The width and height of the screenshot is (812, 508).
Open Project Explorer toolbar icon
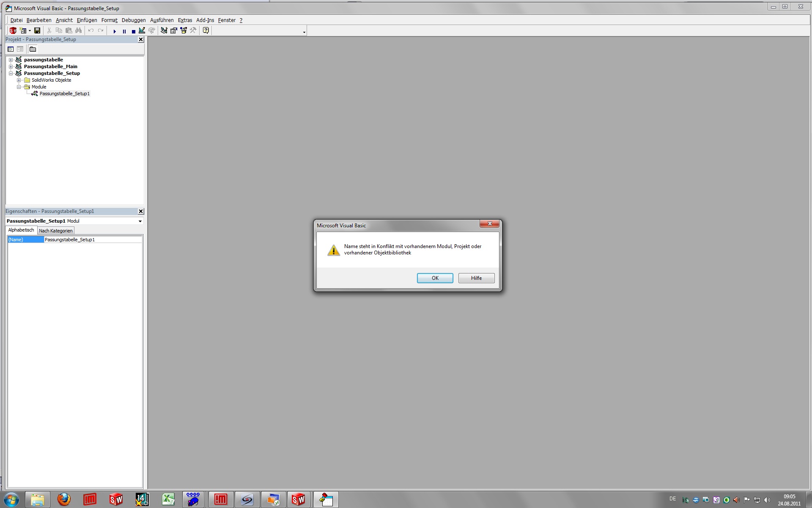pyautogui.click(x=164, y=30)
